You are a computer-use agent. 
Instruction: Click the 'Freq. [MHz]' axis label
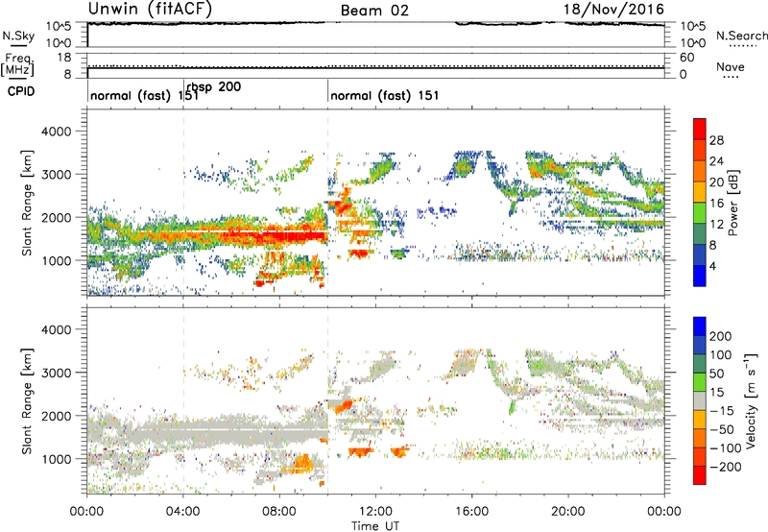tap(18, 64)
